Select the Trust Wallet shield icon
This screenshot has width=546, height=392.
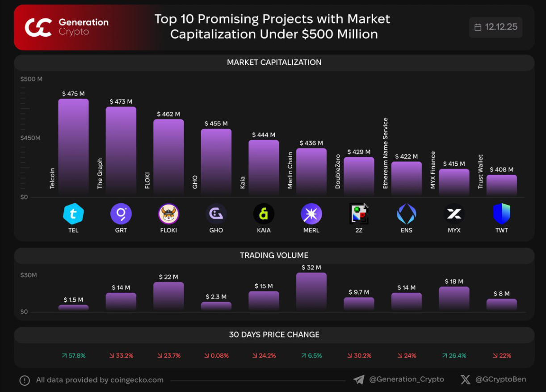coord(501,214)
